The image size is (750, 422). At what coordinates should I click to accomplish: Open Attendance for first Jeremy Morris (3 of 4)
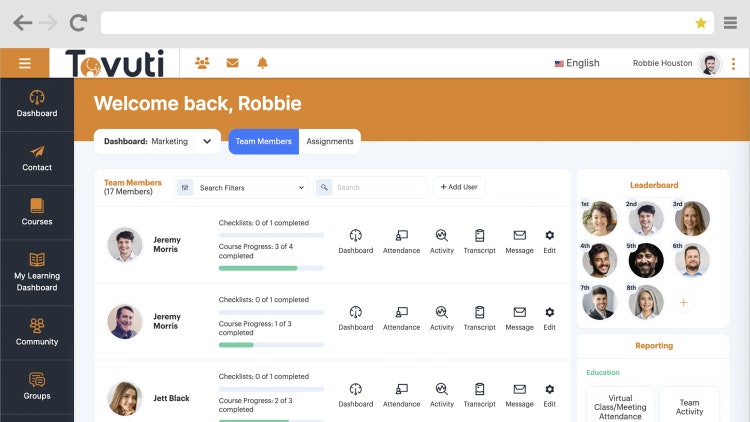pyautogui.click(x=401, y=242)
